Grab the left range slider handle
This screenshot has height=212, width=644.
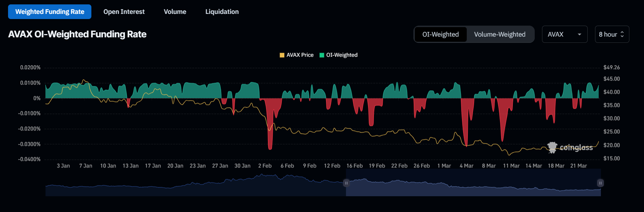pyautogui.click(x=346, y=183)
